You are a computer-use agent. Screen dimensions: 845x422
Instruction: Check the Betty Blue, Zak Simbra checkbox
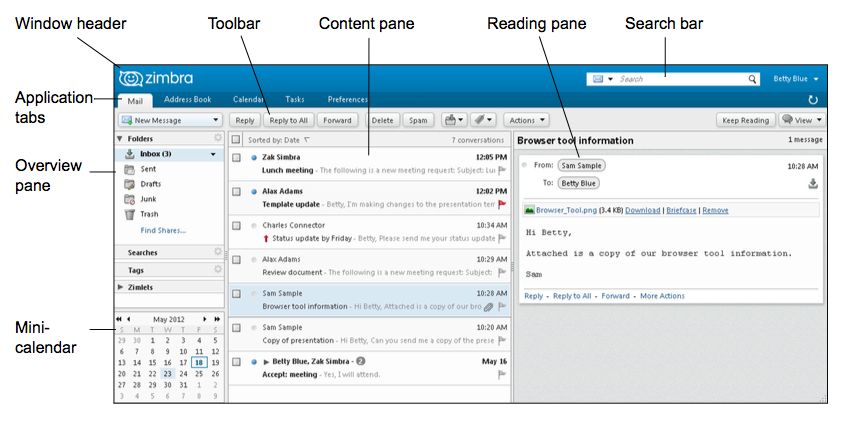coord(236,362)
